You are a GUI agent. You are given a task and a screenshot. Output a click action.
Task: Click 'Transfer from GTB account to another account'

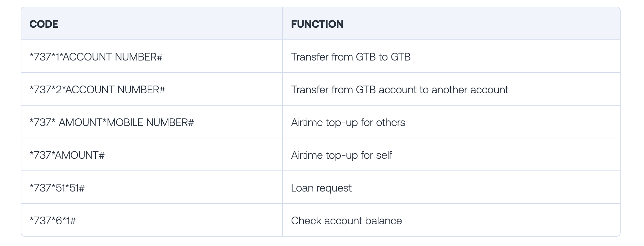point(399,90)
